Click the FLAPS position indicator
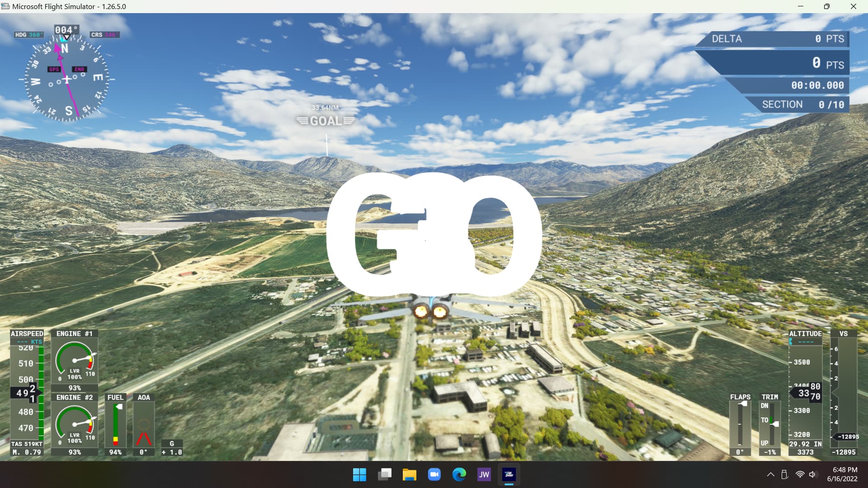 coord(740,423)
